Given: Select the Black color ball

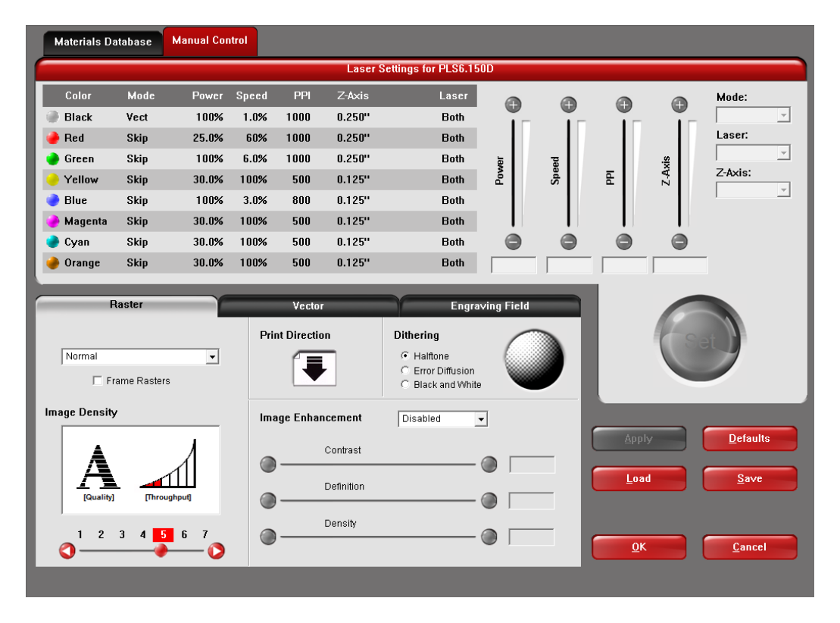Looking at the screenshot, I should point(52,117).
